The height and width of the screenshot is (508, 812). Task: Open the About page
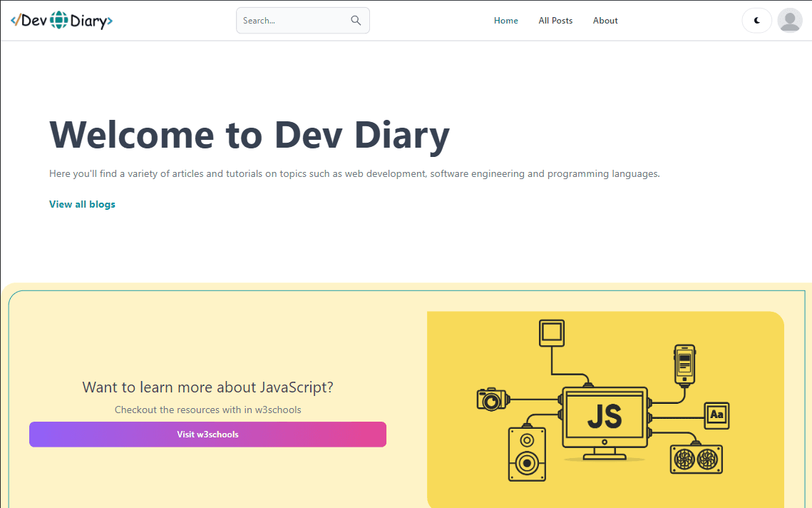605,20
